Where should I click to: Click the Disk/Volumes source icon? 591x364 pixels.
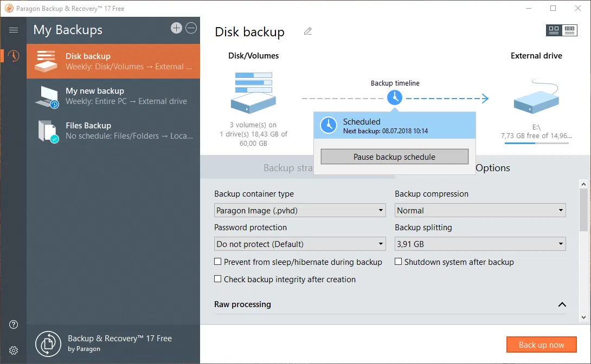pos(253,92)
